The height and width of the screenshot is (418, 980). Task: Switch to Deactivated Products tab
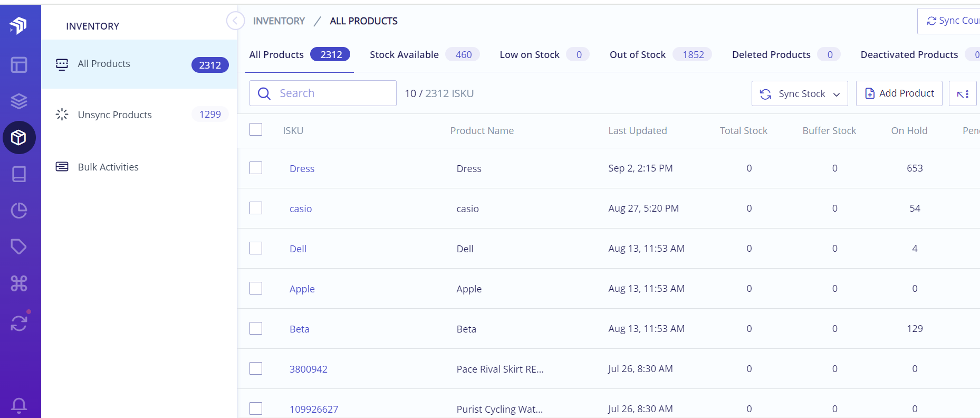click(x=920, y=54)
